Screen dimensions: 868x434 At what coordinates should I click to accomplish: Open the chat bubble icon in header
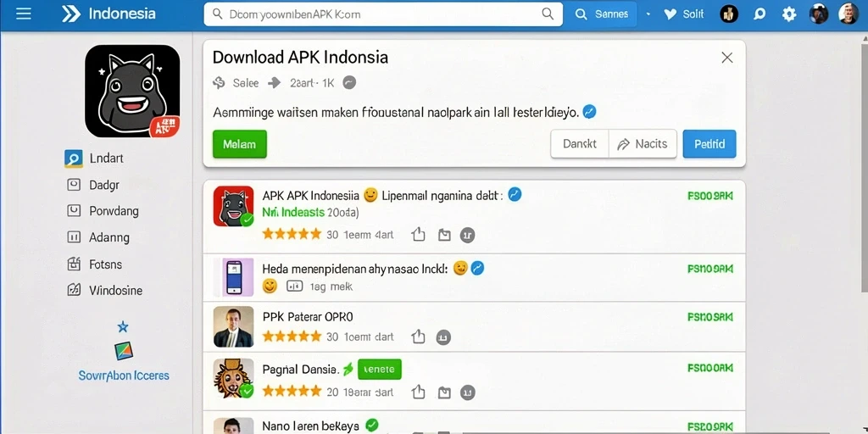(759, 14)
